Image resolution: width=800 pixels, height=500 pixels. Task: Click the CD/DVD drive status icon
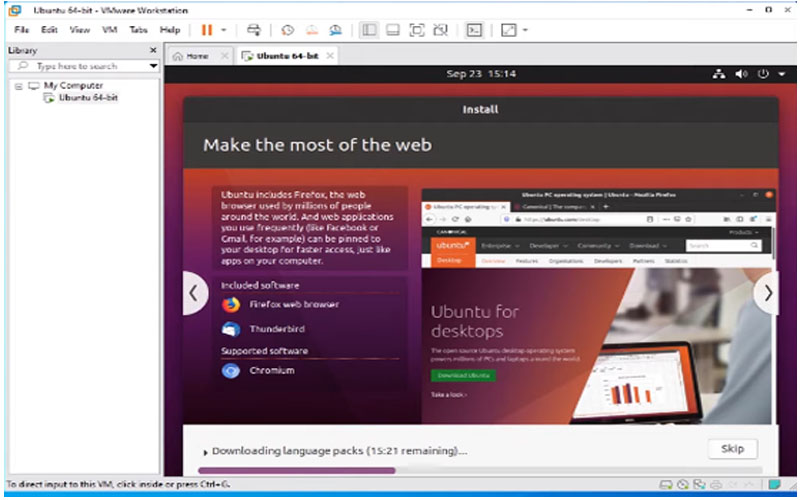point(683,485)
